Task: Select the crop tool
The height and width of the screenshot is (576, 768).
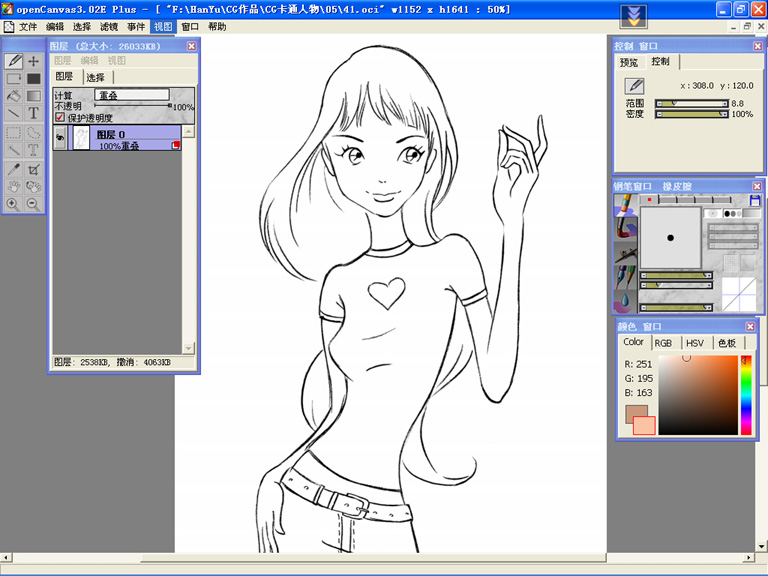Action: click(33, 169)
